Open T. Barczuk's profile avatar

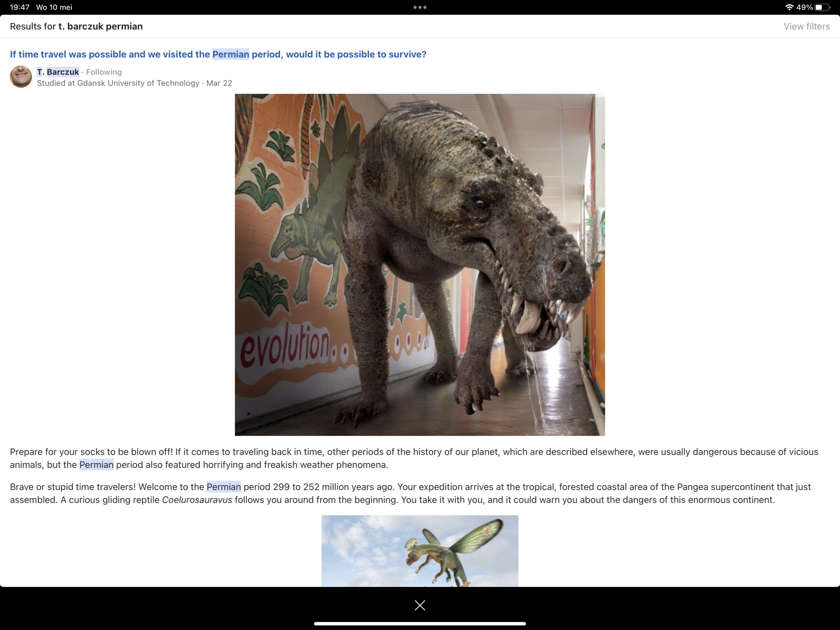21,77
